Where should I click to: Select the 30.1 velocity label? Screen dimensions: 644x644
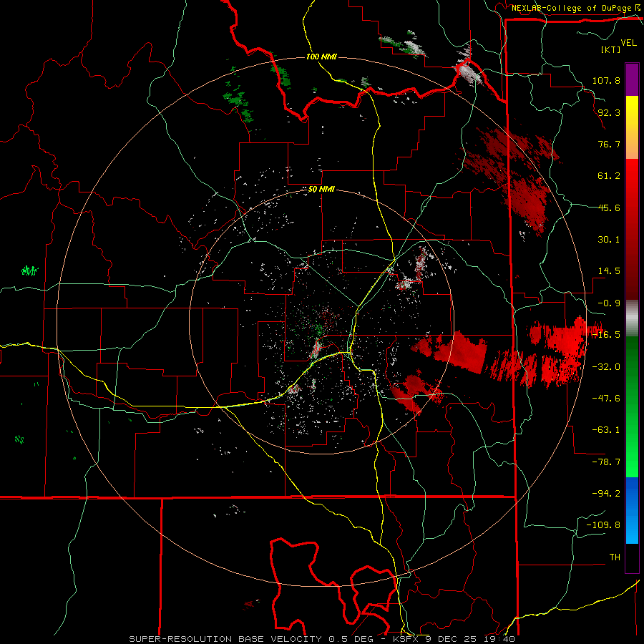[609, 240]
